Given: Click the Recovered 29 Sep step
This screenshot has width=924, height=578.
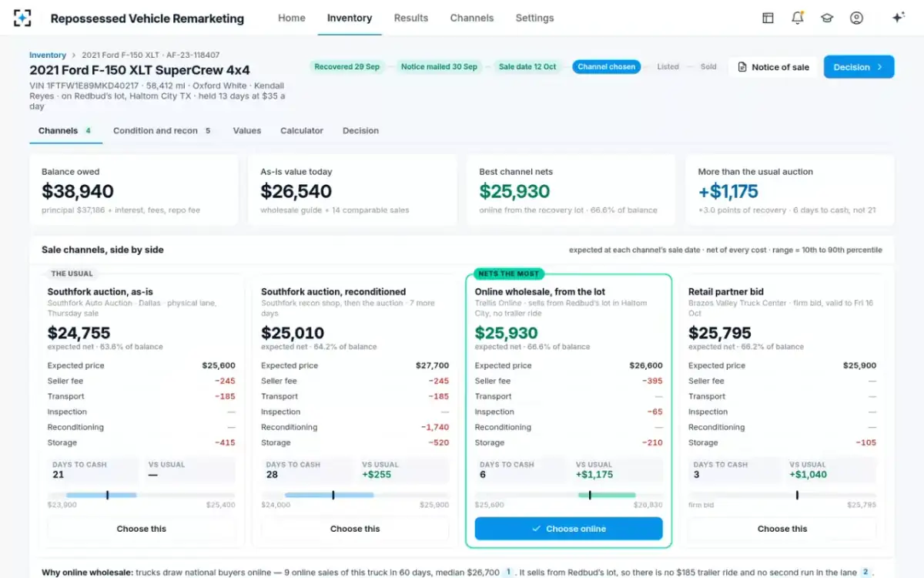Looking at the screenshot, I should pos(347,67).
